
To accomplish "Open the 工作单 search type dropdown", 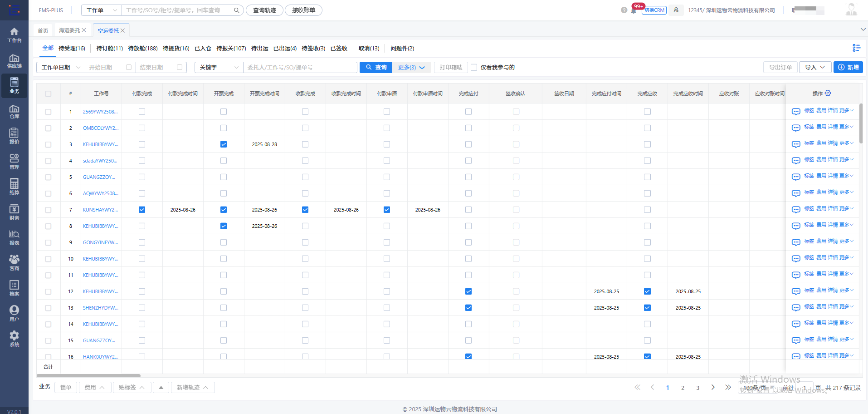I will (x=101, y=10).
